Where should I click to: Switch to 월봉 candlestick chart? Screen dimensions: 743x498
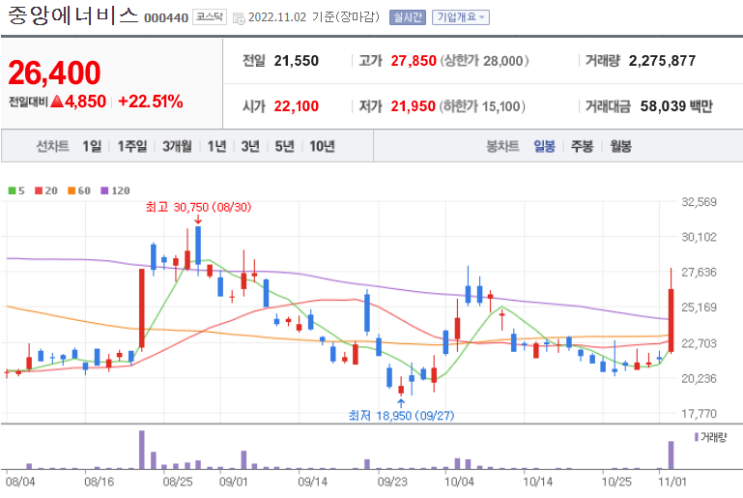(x=620, y=146)
